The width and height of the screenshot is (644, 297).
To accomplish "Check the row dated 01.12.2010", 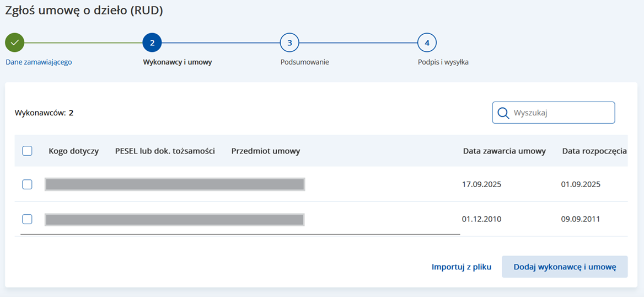I will (x=27, y=219).
